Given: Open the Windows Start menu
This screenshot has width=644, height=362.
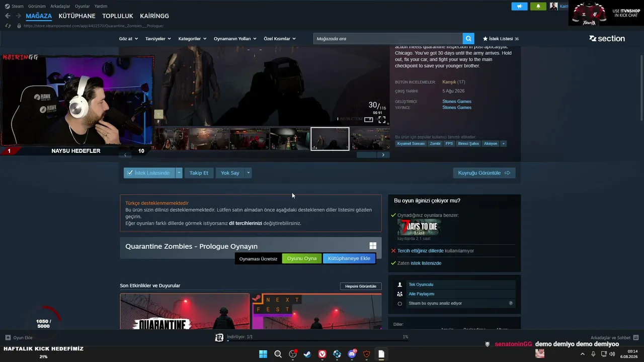Looking at the screenshot, I should [263, 354].
